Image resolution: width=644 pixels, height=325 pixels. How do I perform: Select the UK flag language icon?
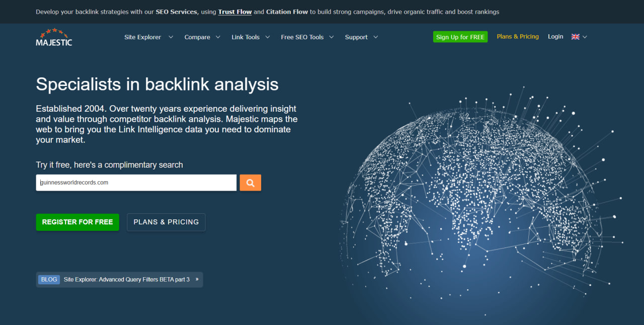tap(575, 37)
